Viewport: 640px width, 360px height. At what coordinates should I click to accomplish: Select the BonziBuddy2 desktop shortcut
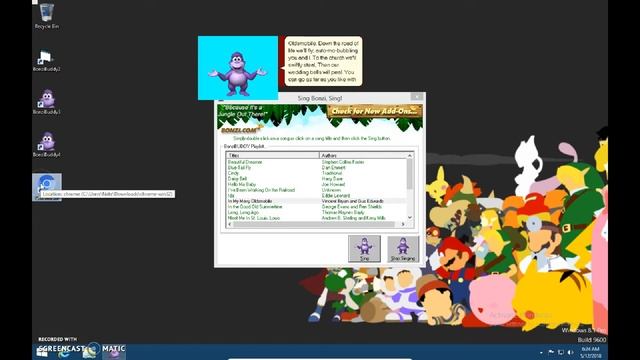point(47,60)
